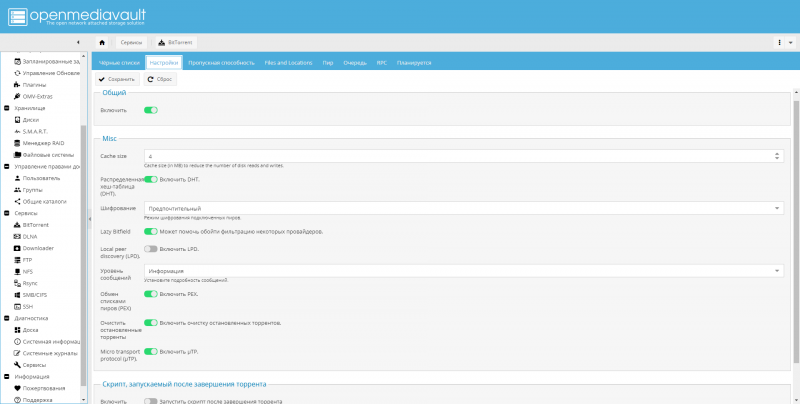Image resolution: width=800 pixels, height=404 pixels.
Task: Open the SMB/CIFS service page
Action: click(x=31, y=295)
